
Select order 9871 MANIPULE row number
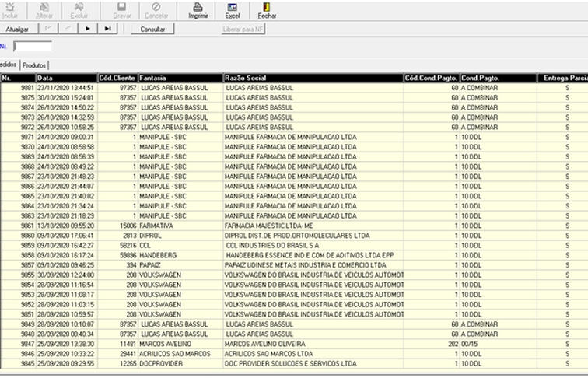point(19,137)
